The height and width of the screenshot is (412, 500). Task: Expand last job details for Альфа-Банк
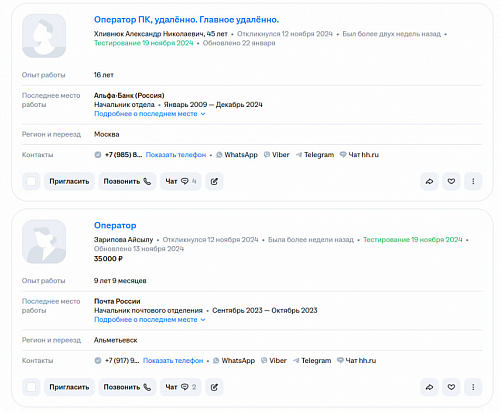[x=149, y=114]
